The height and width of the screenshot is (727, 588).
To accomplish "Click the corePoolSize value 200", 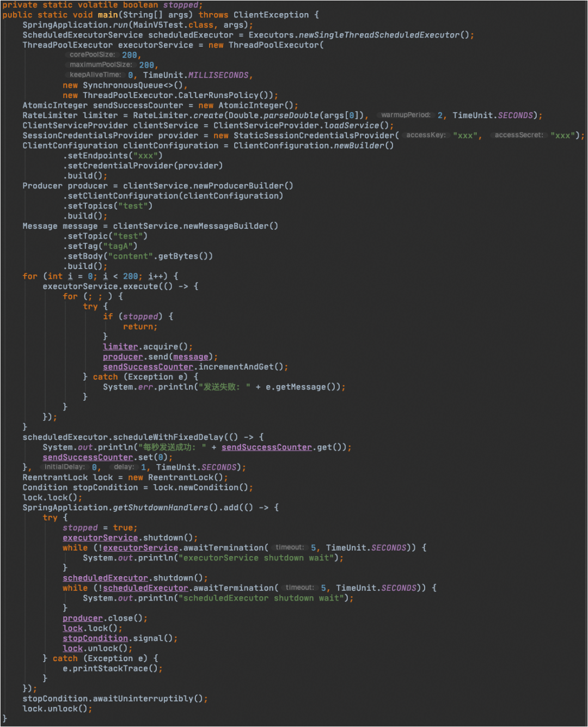I will [130, 55].
